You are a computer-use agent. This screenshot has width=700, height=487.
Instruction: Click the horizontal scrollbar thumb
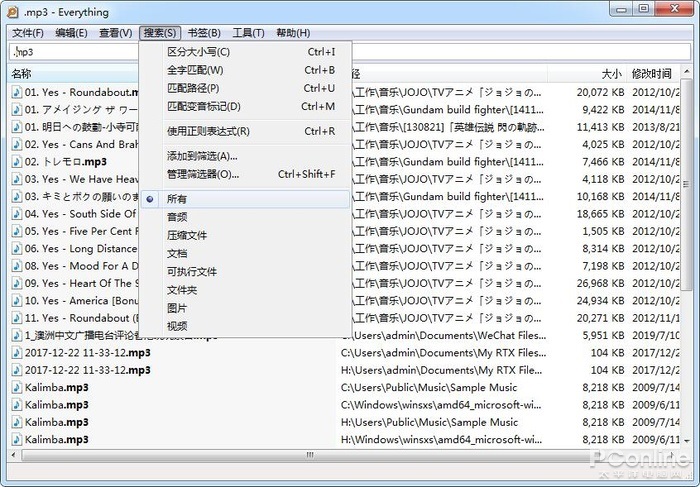pos(308,455)
